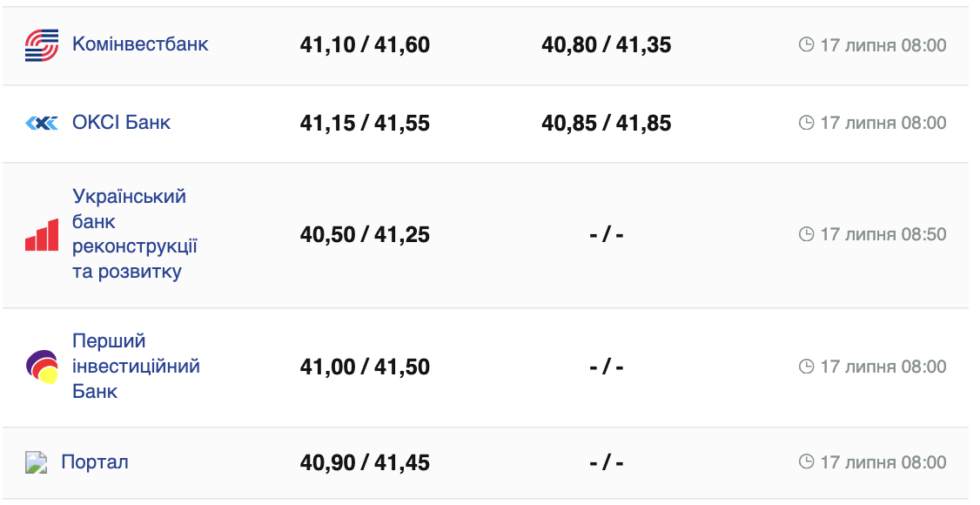Click the ОКСІ Банк logo icon
This screenshot has width=980, height=505.
42,123
